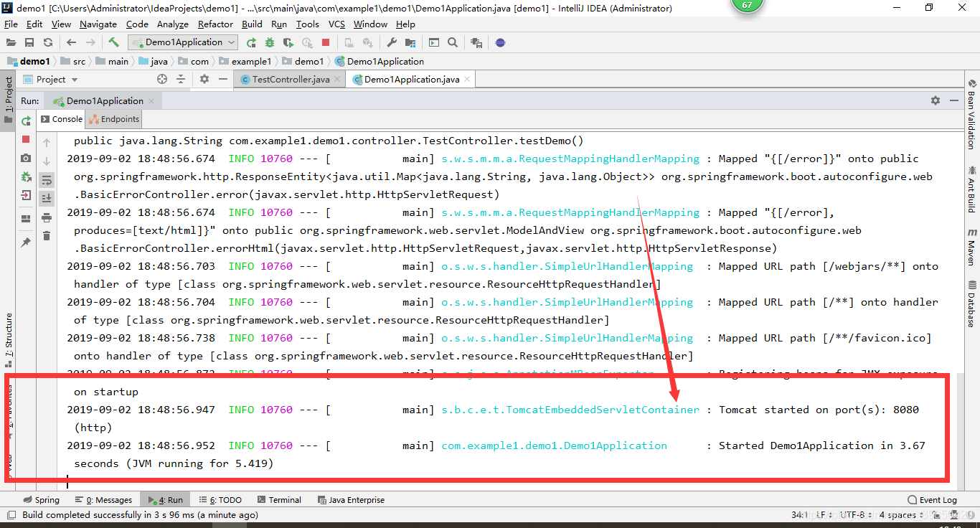Collapse all in the Project panel
Image resolution: width=980 pixels, height=528 pixels.
point(181,79)
